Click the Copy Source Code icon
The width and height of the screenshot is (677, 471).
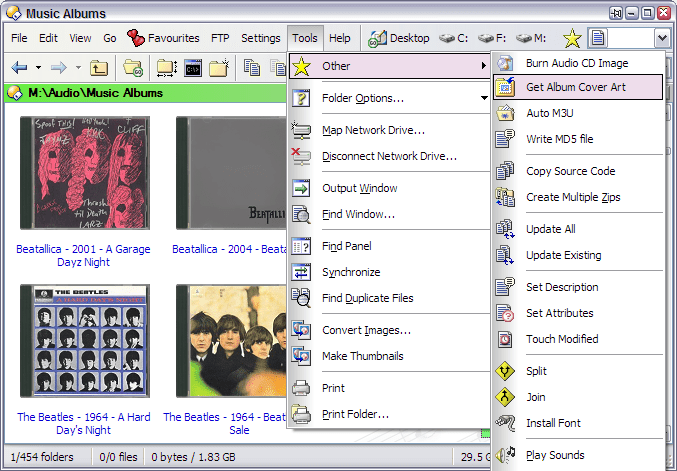[505, 171]
